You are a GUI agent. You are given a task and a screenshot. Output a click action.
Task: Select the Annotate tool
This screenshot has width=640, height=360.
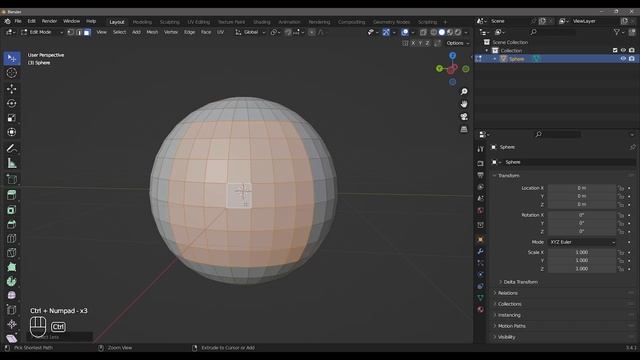click(x=11, y=149)
